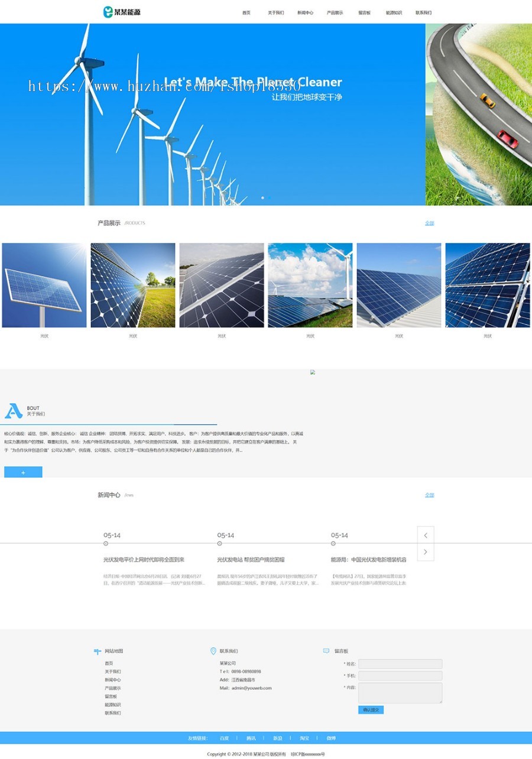Click the 留言板 message icon
The image size is (532, 759).
coord(326,651)
